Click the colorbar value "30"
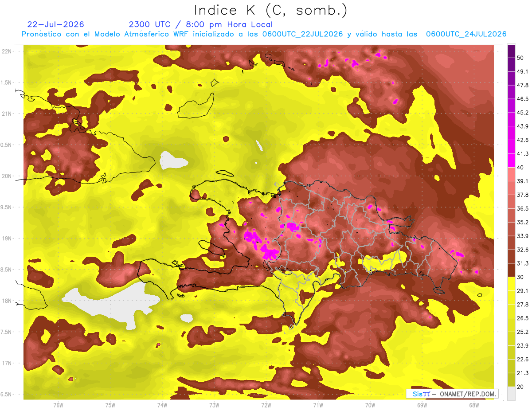 tap(520, 277)
